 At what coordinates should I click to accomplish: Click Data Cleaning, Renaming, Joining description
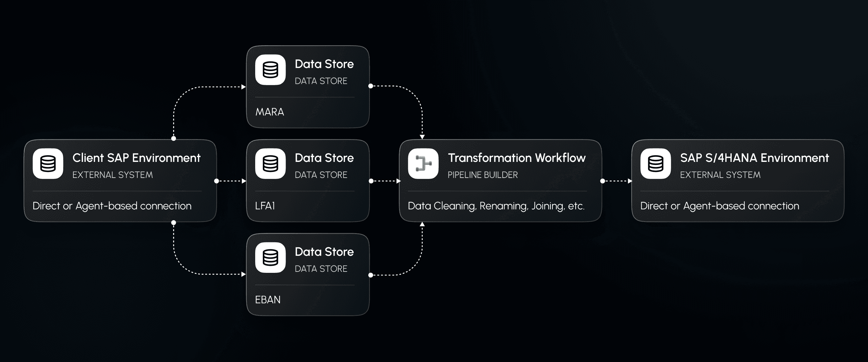click(496, 206)
